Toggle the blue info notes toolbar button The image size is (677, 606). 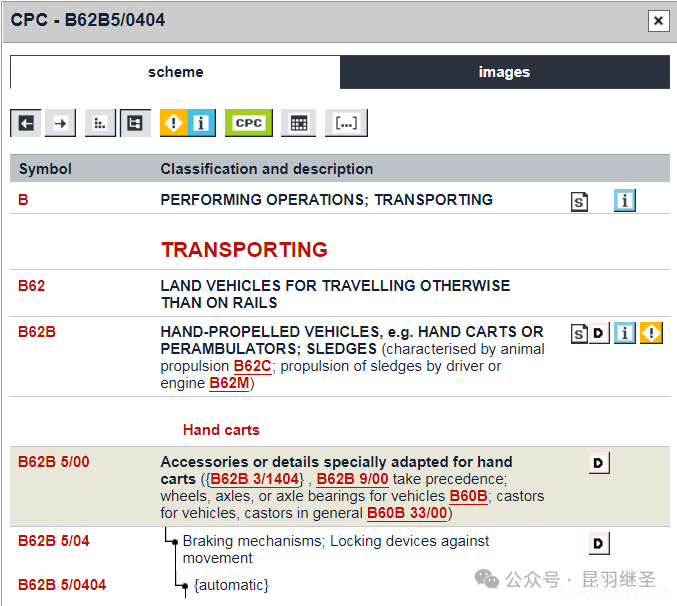[201, 123]
